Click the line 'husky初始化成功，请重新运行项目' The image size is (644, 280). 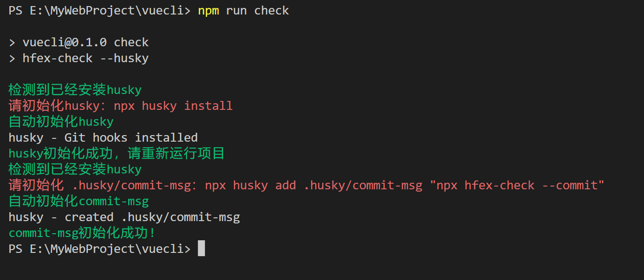(x=117, y=153)
